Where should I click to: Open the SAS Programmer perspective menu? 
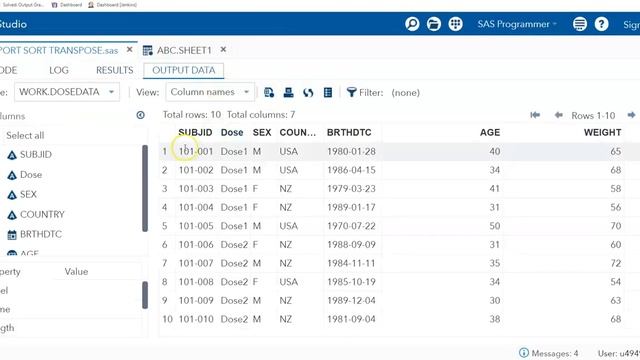[x=517, y=24]
